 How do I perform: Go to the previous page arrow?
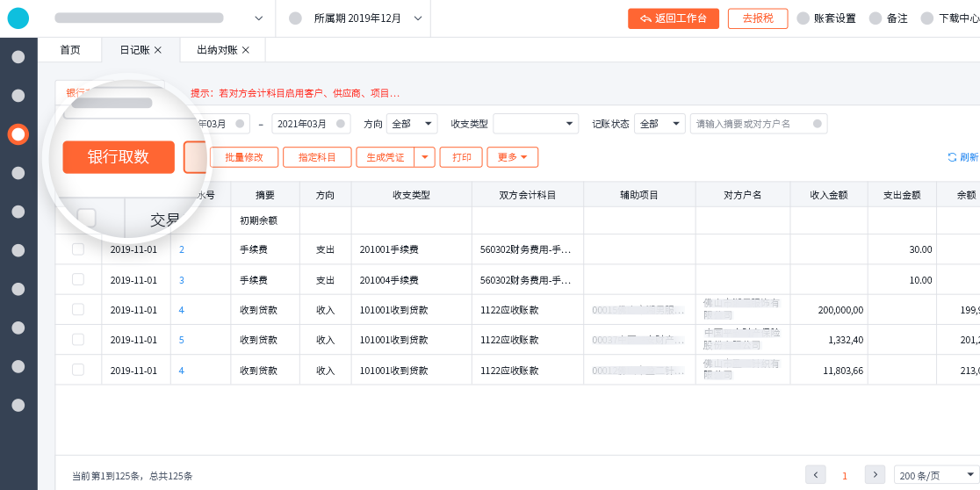pyautogui.click(x=816, y=475)
